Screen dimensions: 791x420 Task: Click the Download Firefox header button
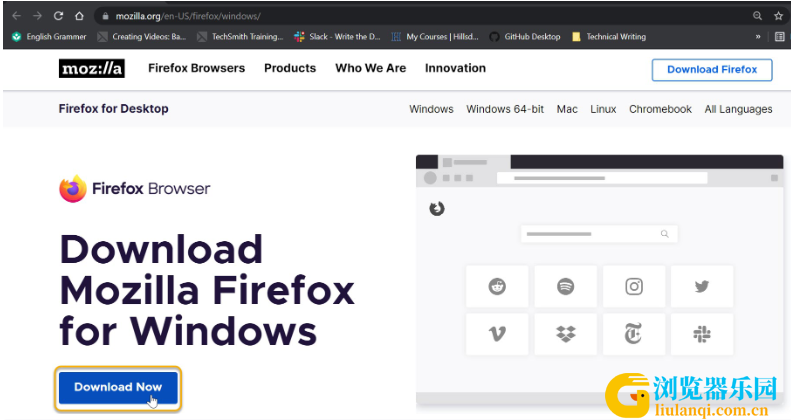pyautogui.click(x=712, y=70)
